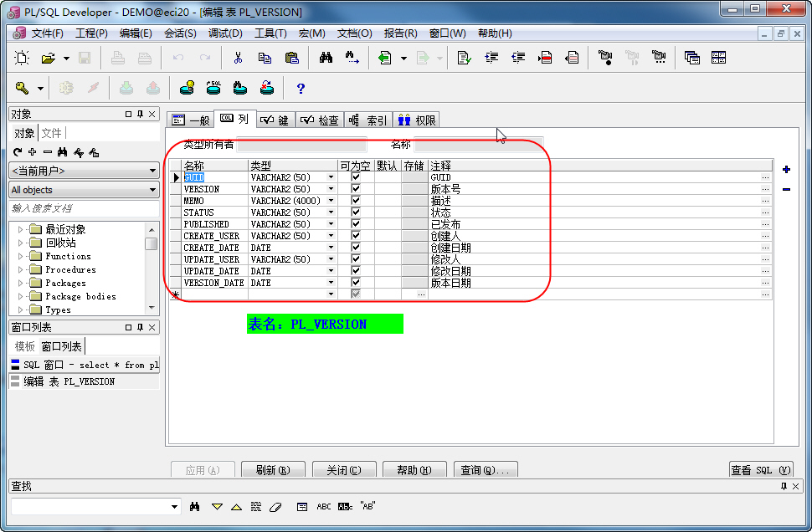812x532 pixels.
Task: Click the binoculars icon in the 查找 bar
Action: [x=195, y=507]
